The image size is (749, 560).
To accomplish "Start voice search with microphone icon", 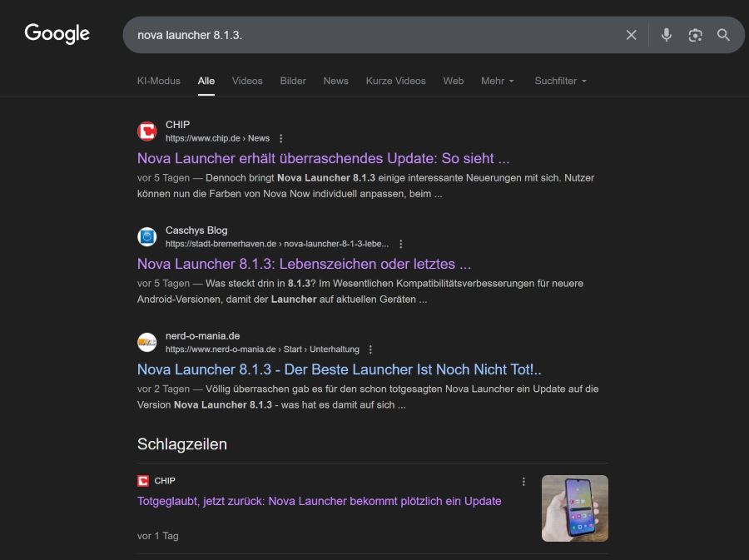I will [x=666, y=35].
